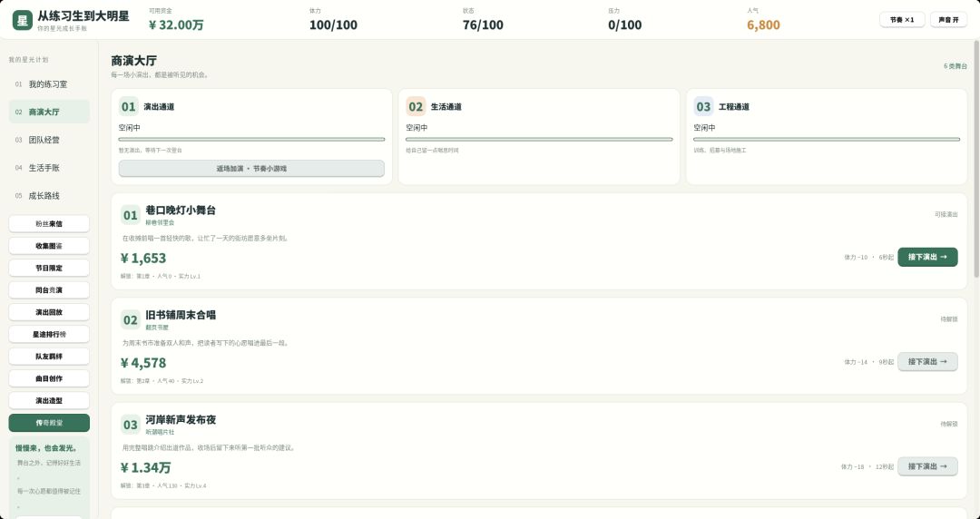Click the 慢慢来，也会发光。 note
Image resolution: width=980 pixels, height=519 pixels.
(46, 448)
